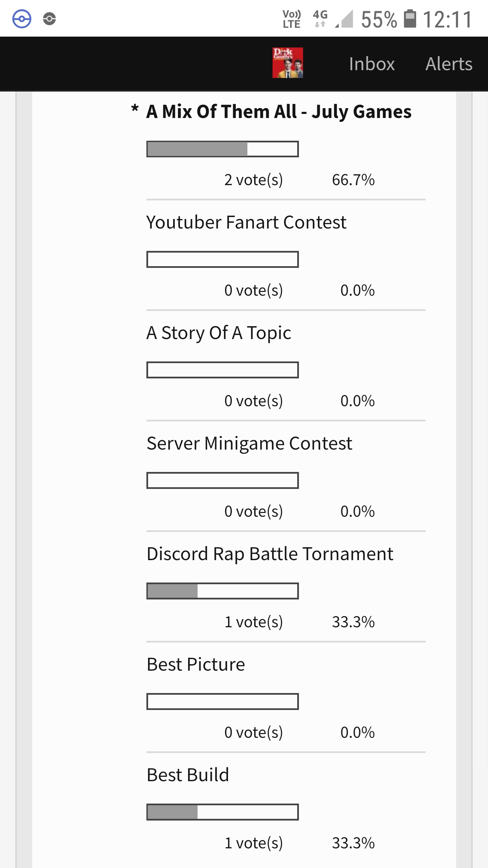Click Discord Rap Battle Tornament vote bar
The width and height of the screenshot is (488, 868).
(x=222, y=591)
